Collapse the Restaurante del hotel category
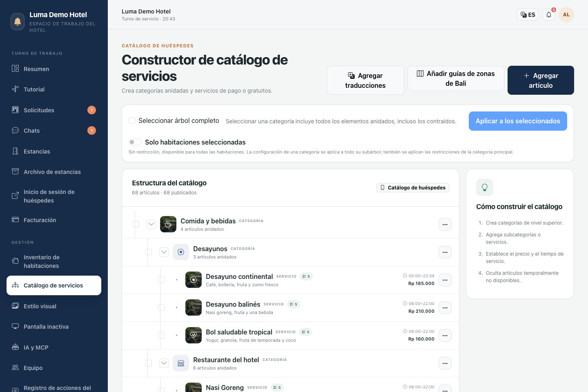This screenshot has width=588, height=392. (x=164, y=363)
